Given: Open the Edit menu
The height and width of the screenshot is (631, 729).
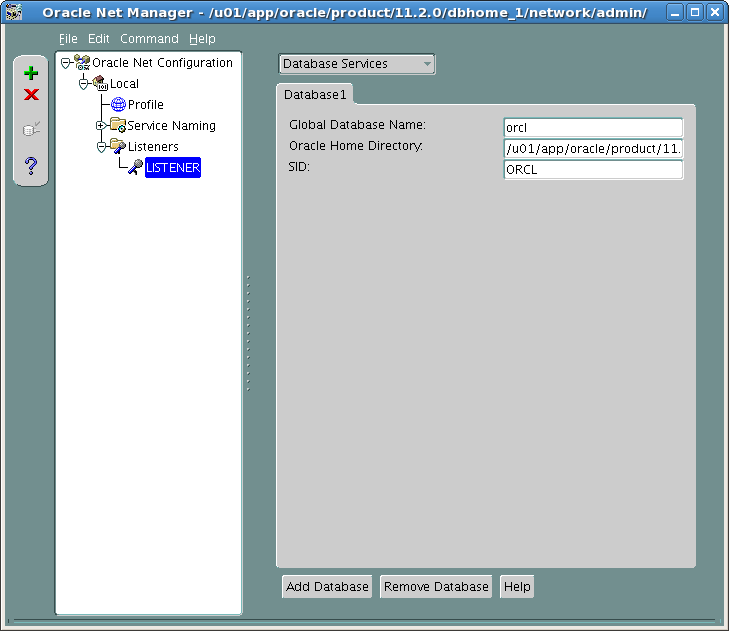Looking at the screenshot, I should 99,39.
